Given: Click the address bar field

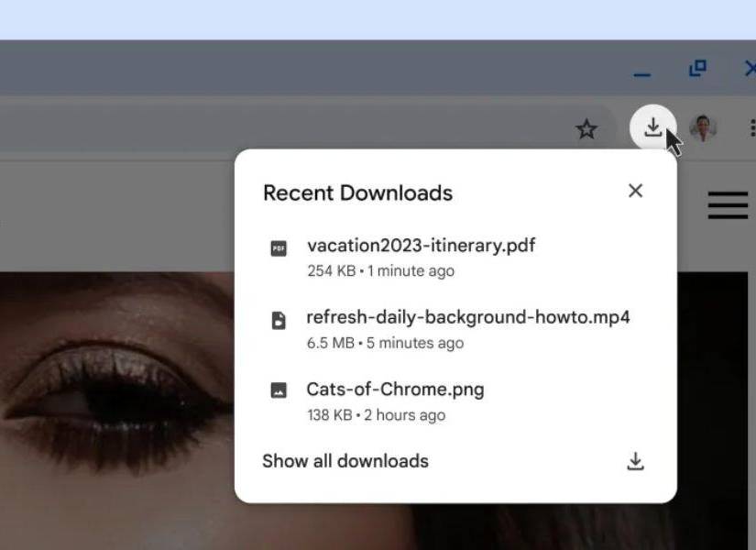Looking at the screenshot, I should click(x=275, y=129).
